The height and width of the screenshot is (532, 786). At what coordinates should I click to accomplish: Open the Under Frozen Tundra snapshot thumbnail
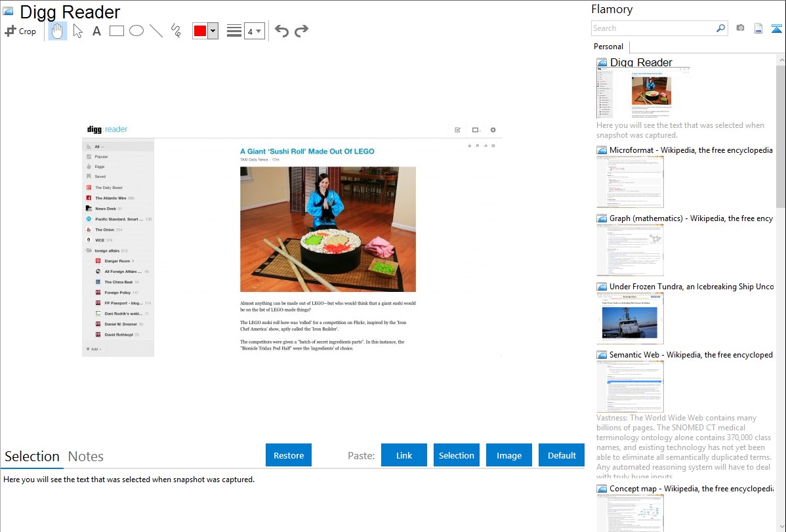(630, 318)
